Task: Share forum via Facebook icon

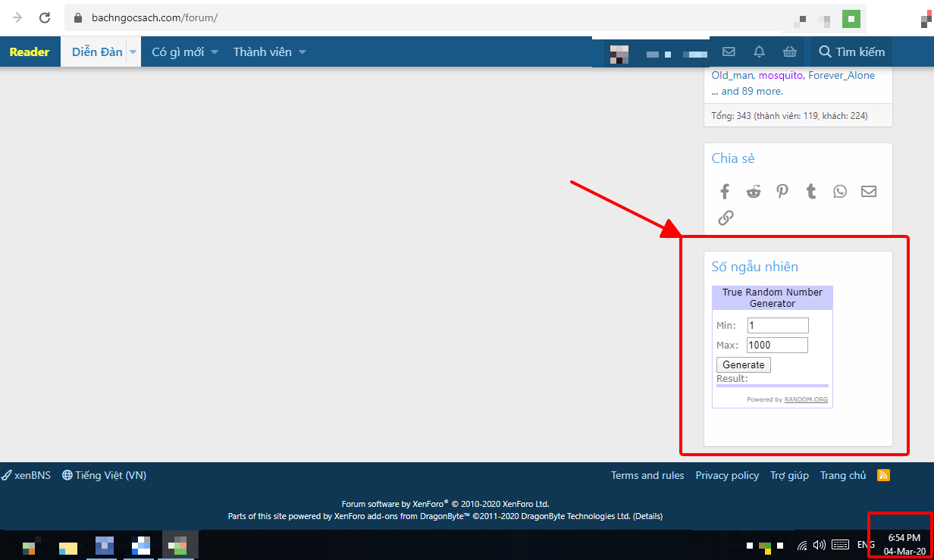Action: 725,191
